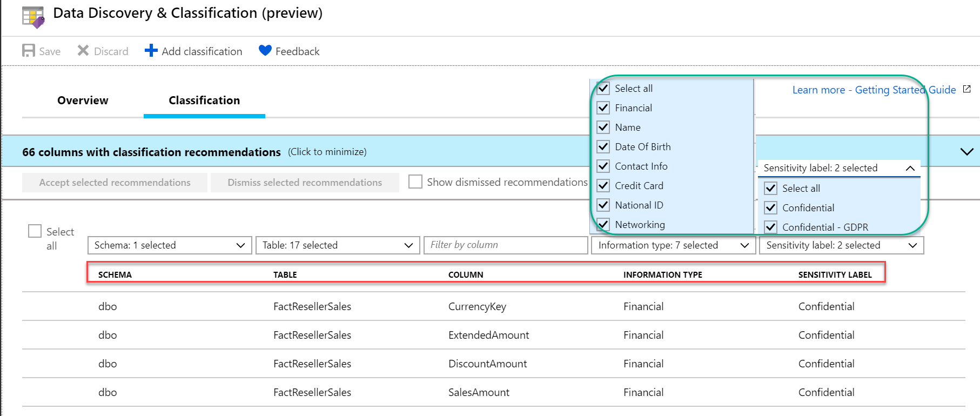Click the Filter by column input field

point(506,245)
